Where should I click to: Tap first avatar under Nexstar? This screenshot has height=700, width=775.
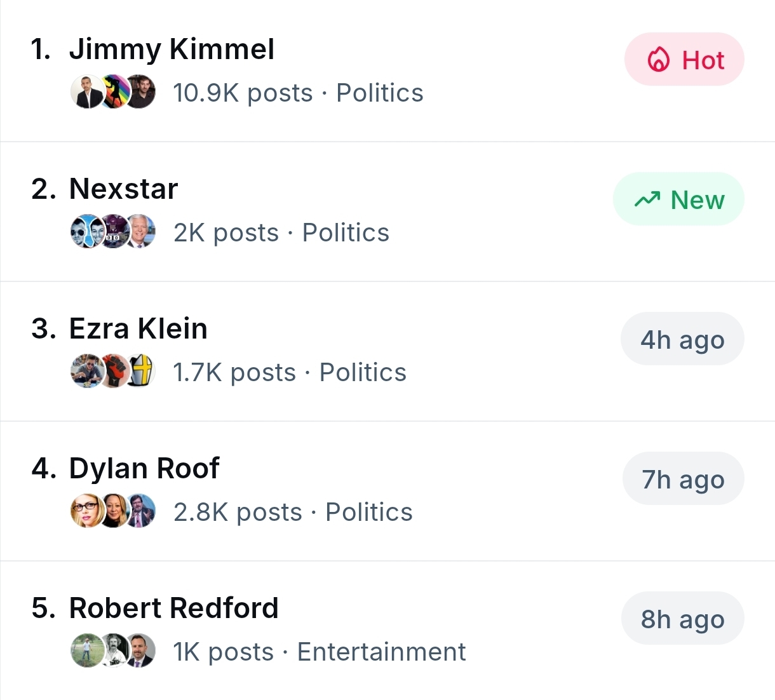point(86,232)
